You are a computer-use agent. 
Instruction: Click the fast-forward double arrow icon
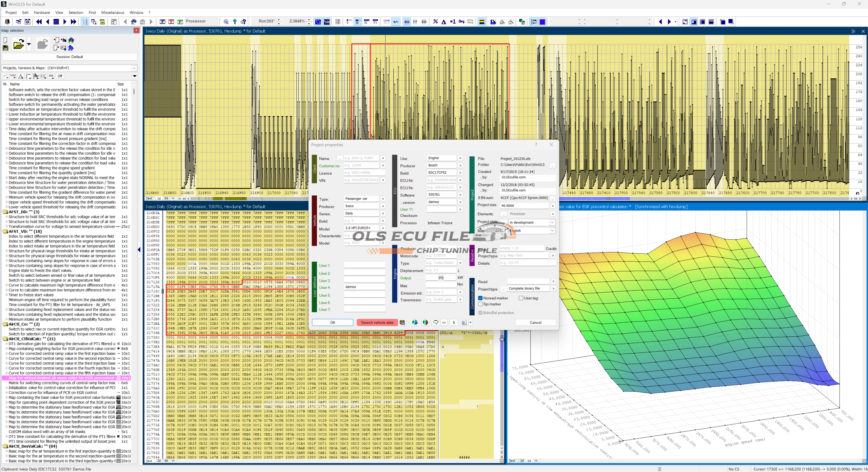coord(73,22)
